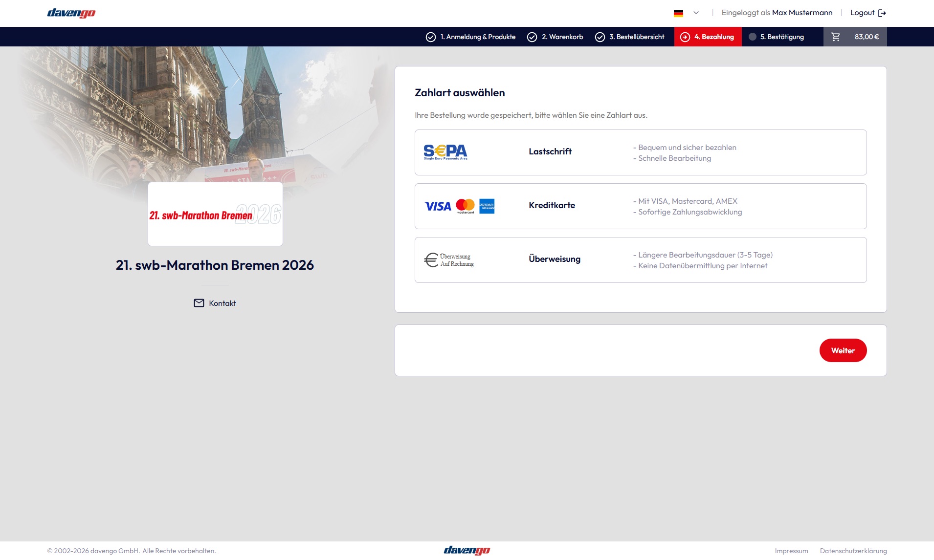Click the German flag language icon
Image resolution: width=934 pixels, height=560 pixels.
tap(678, 13)
